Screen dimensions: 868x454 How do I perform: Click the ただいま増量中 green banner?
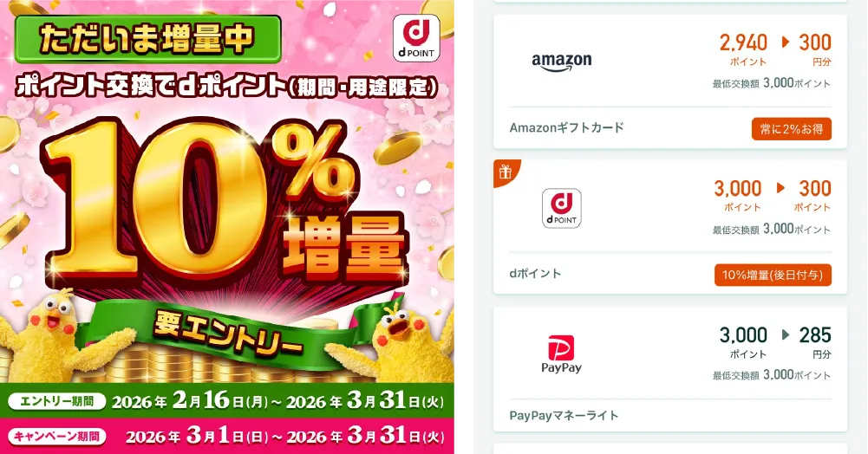click(147, 39)
